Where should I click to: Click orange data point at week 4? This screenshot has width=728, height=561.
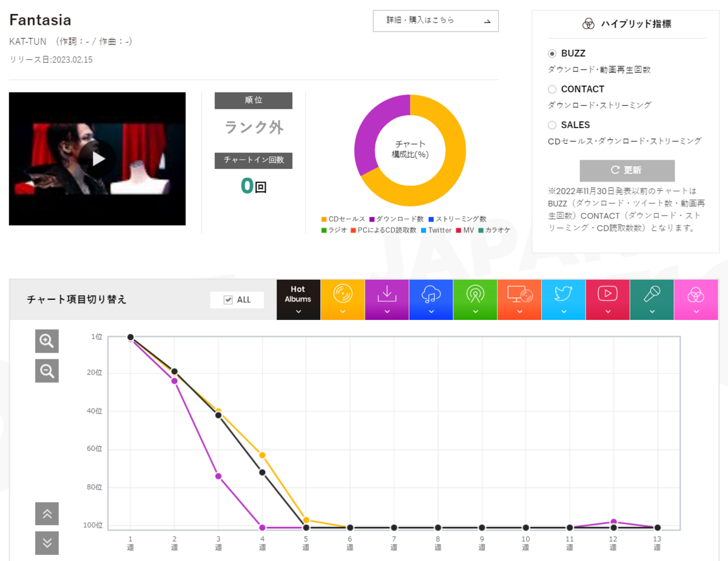click(x=262, y=455)
